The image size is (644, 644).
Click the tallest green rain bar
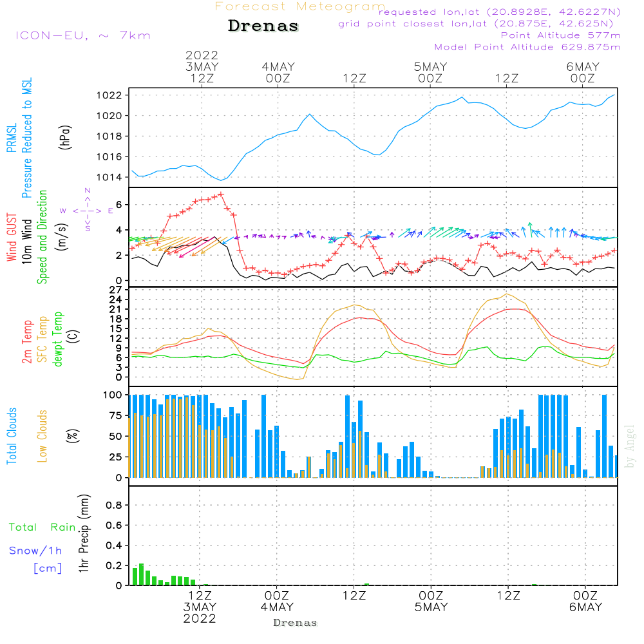point(141,574)
